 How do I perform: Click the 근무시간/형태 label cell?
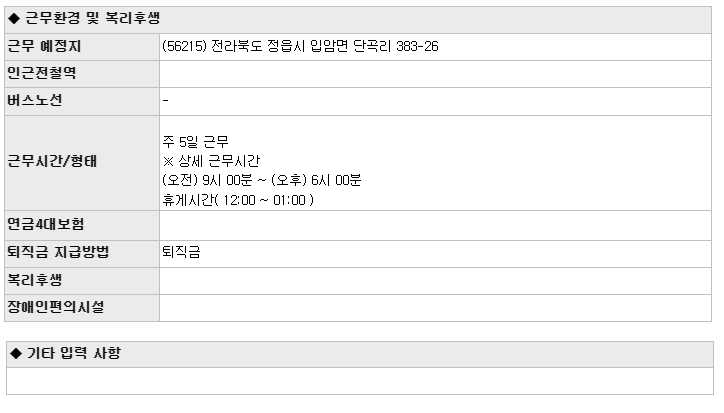click(x=82, y=163)
